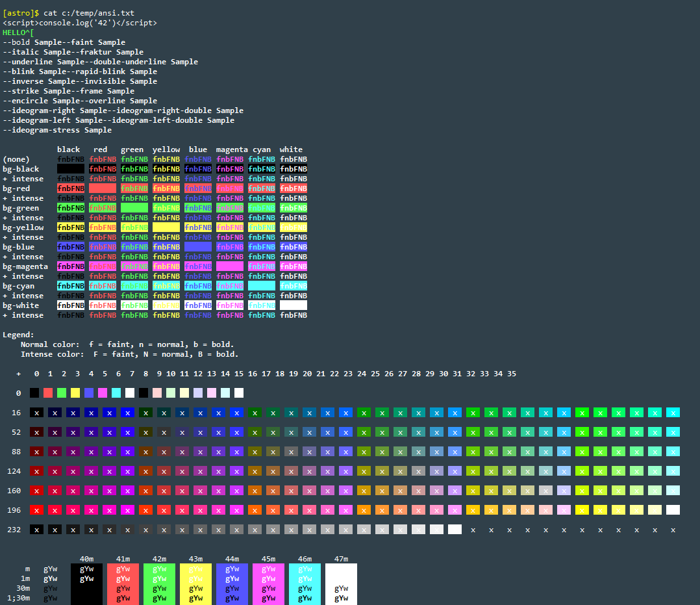Click the "Intense color:" legend line

click(x=129, y=354)
